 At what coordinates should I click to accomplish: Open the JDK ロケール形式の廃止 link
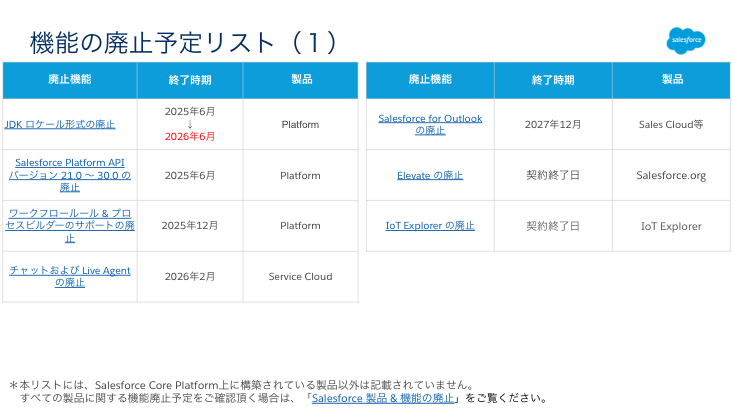pos(60,124)
